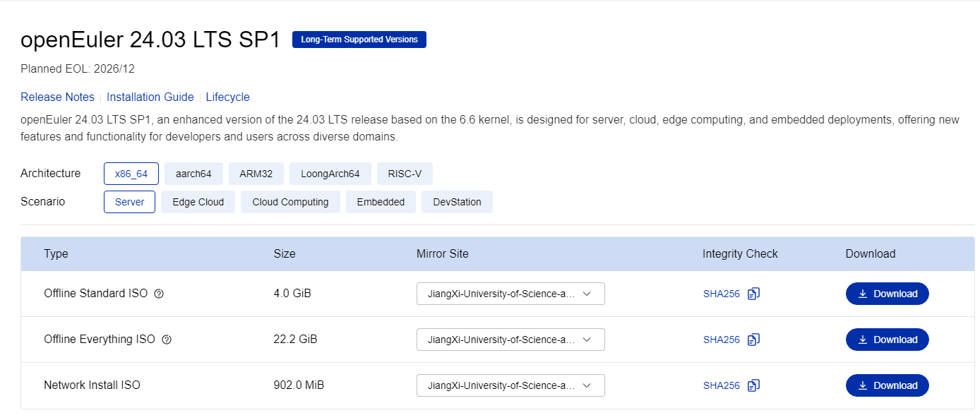The height and width of the screenshot is (420, 980).
Task: Open the Release Notes link
Action: pyautogui.click(x=57, y=97)
